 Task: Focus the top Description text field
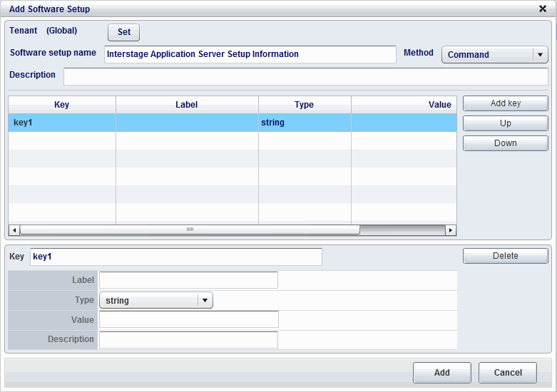coord(305,76)
